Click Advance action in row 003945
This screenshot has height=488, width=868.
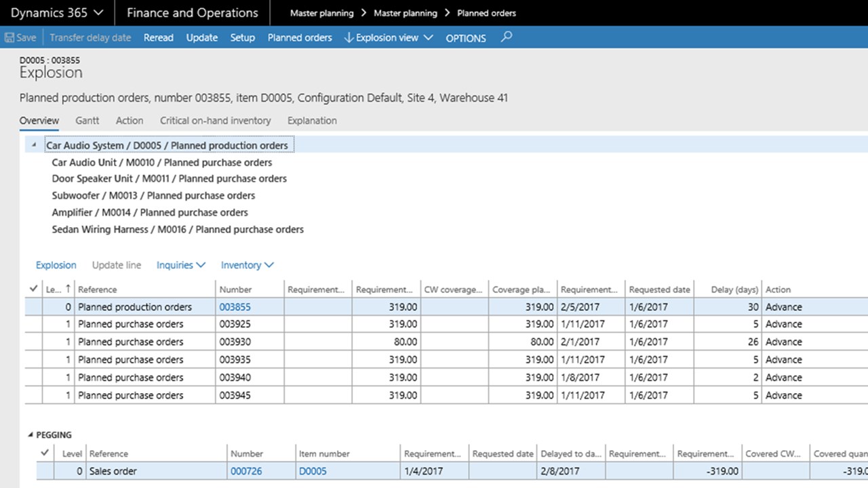click(x=784, y=395)
